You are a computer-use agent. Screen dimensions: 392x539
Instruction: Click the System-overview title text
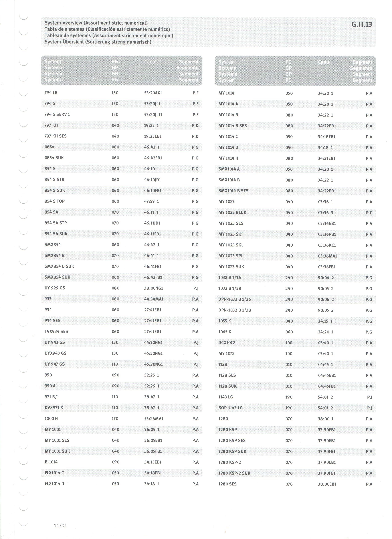coord(96,23)
